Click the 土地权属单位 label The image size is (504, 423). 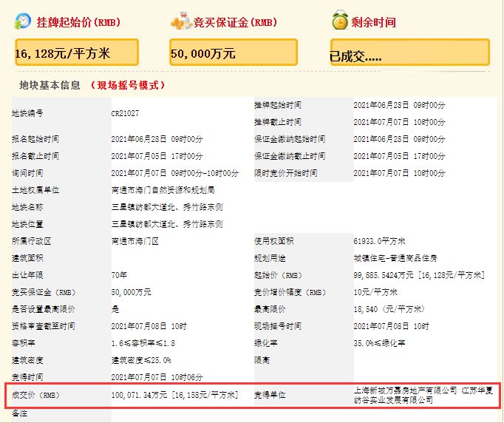(35, 190)
